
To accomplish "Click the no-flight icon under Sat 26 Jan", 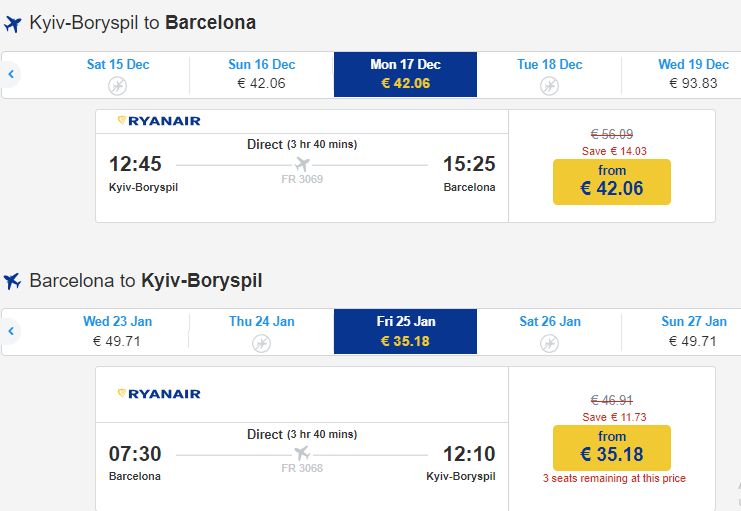I will [x=549, y=343].
